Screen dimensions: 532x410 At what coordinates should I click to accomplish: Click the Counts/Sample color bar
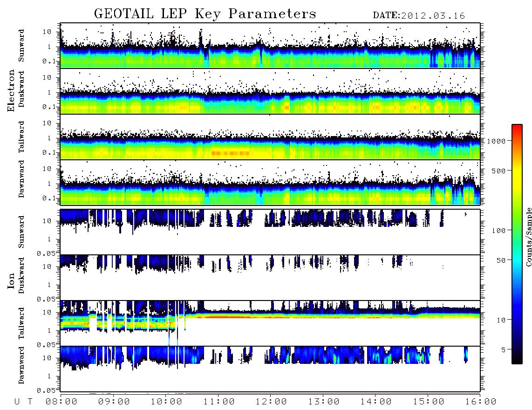click(517, 244)
